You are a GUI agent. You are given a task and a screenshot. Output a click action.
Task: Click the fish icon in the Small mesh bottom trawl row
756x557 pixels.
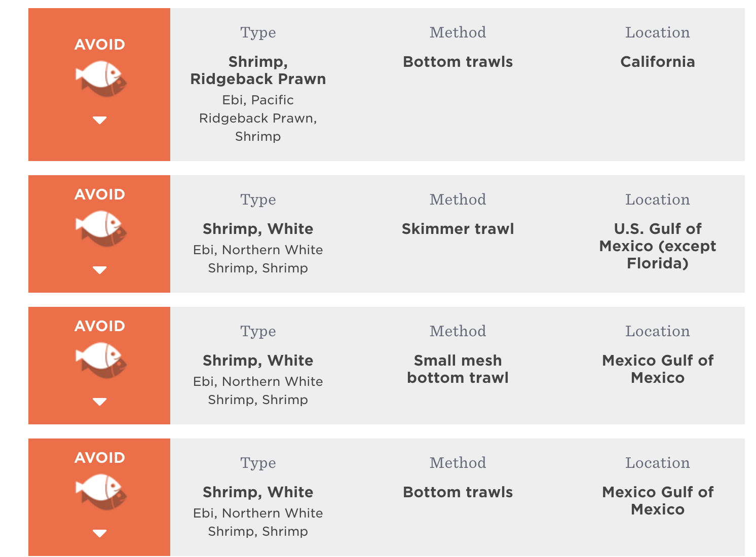[101, 361]
